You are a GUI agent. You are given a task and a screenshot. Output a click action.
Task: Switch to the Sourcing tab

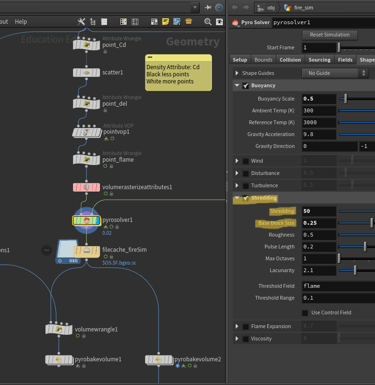point(319,60)
